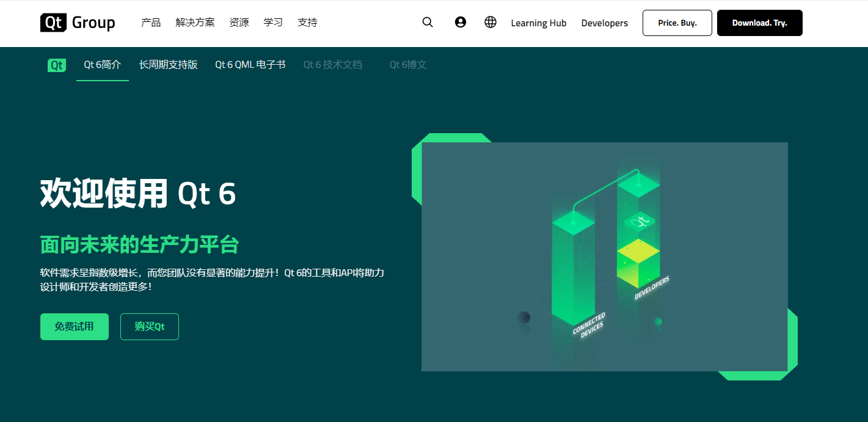Click the 免费试用 button
Screen dimensions: 868x422
[75, 327]
